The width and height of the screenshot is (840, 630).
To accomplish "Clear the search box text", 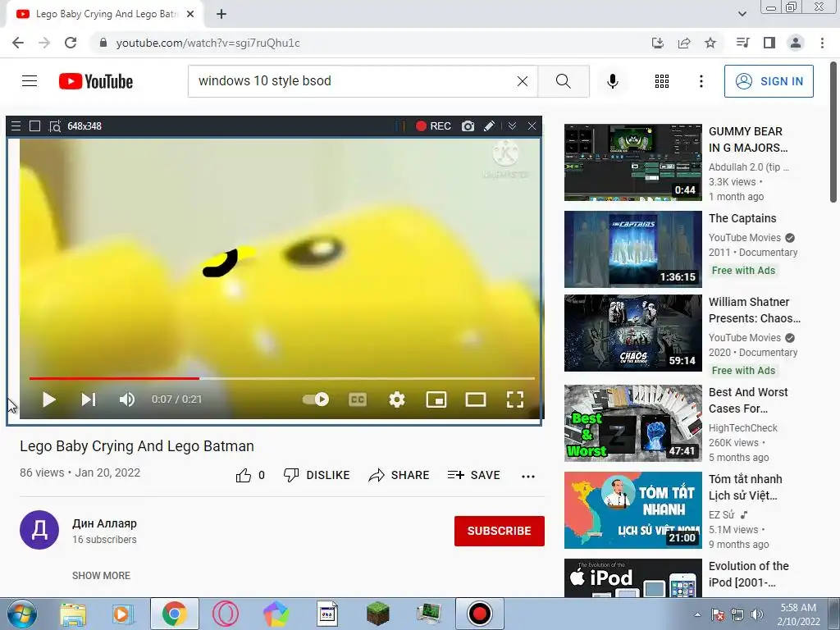I will [x=523, y=81].
